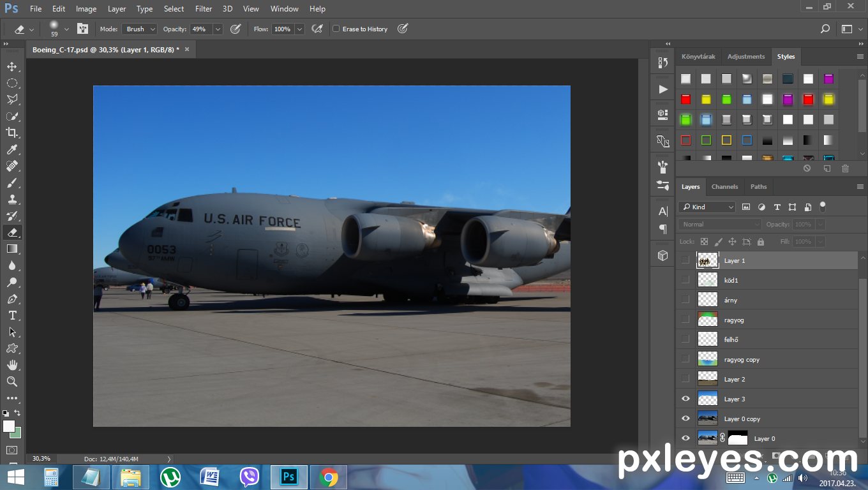This screenshot has height=490, width=868.
Task: Hide Layer 3 using eye icon
Action: tap(685, 399)
